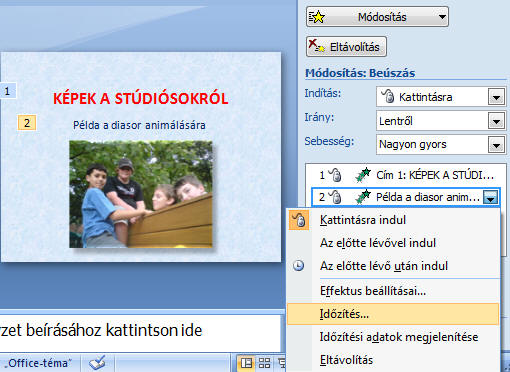Expand the Irány combo box arrow

pyautogui.click(x=496, y=121)
